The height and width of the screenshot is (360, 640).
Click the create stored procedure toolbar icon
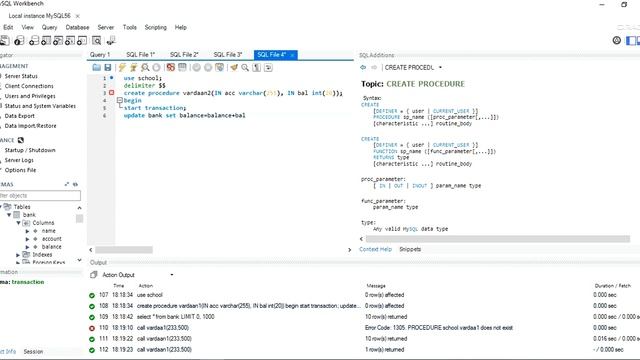point(70,40)
